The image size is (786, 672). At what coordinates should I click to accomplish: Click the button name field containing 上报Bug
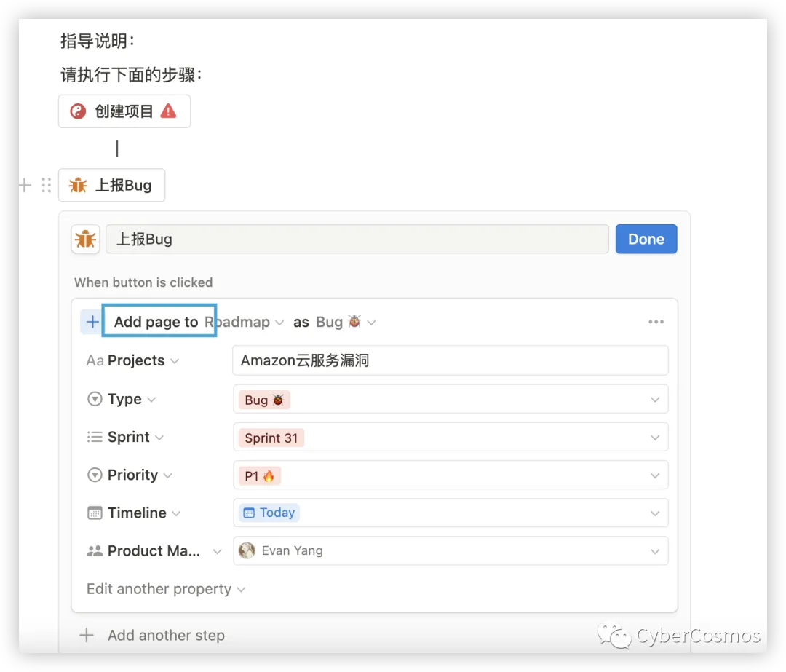pos(357,240)
